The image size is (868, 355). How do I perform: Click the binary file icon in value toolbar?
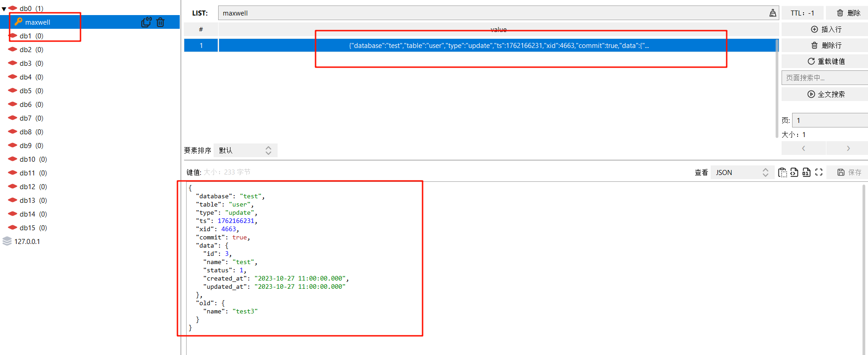point(806,172)
